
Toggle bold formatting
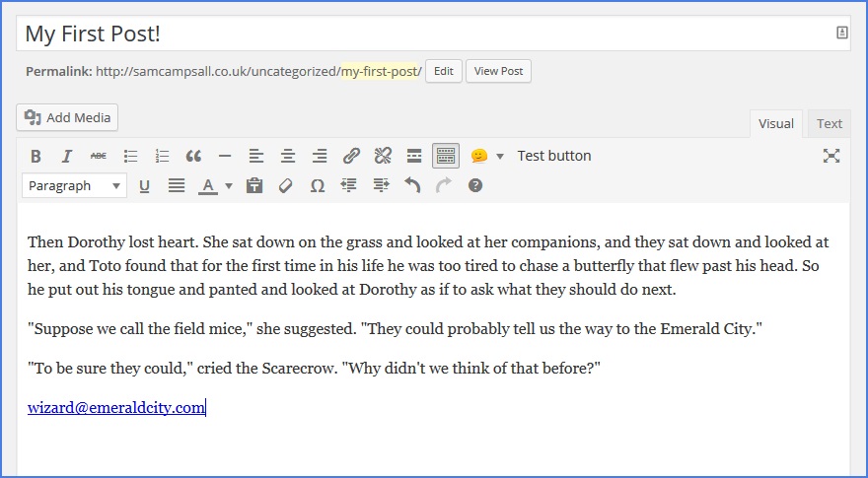tap(36, 156)
